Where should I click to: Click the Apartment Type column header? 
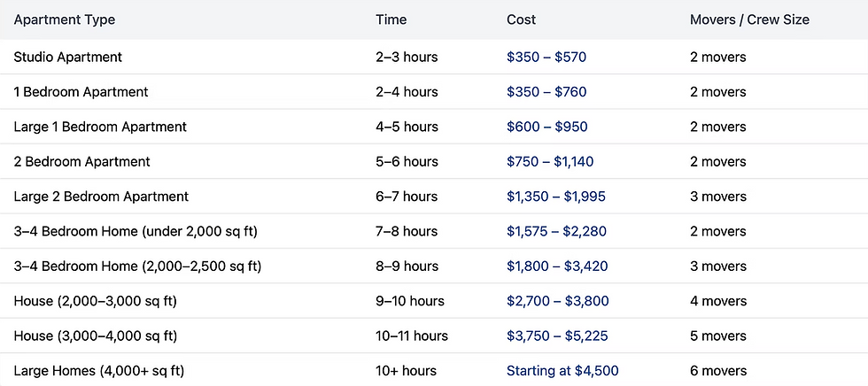pyautogui.click(x=65, y=19)
